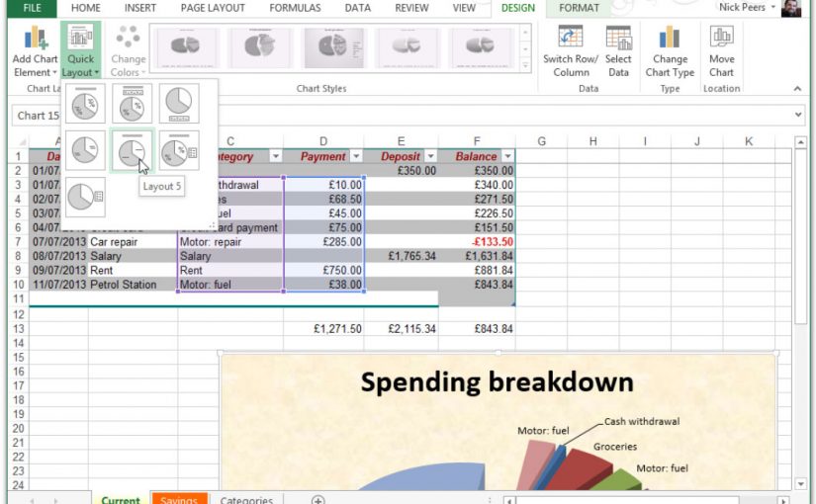Click Change Chart Type
Viewport: 816px width, 504px height.
[670, 51]
